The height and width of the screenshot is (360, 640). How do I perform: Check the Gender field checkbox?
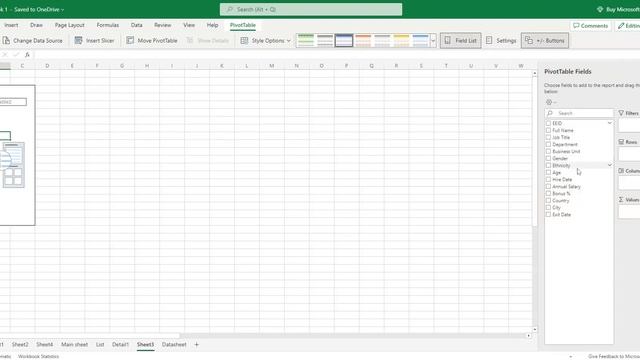click(548, 158)
